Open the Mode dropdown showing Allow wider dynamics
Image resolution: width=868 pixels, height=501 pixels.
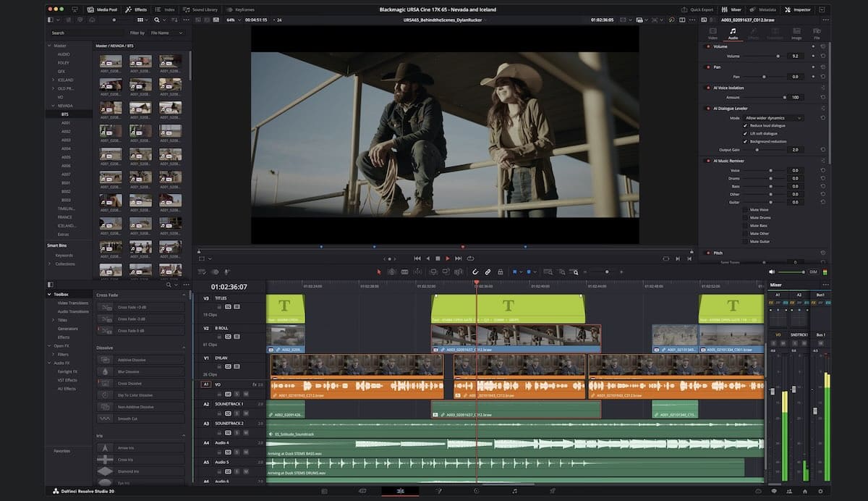[x=774, y=117]
